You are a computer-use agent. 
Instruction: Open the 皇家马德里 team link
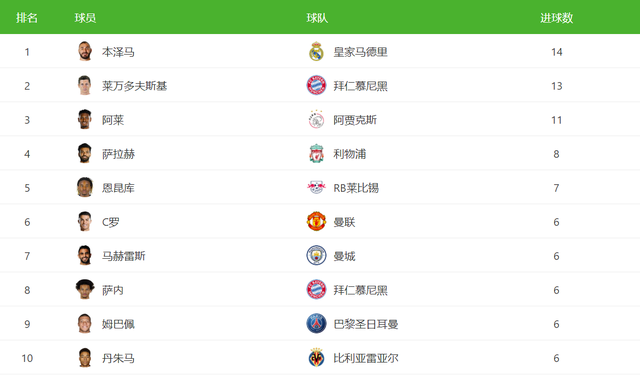tap(360, 52)
